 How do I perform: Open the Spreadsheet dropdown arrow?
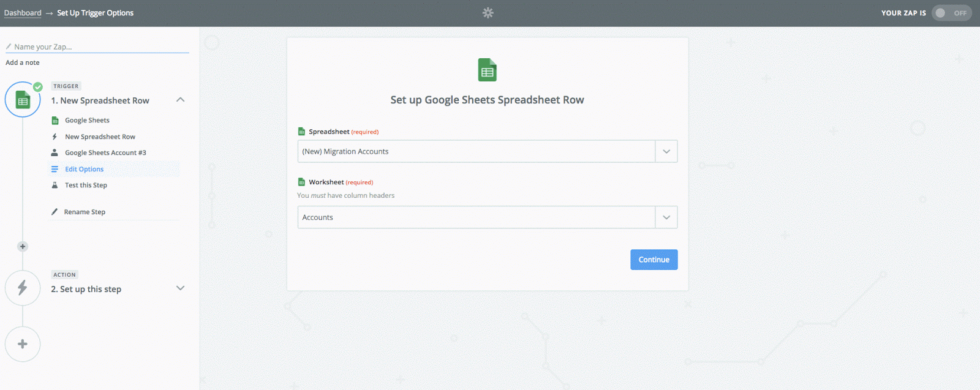coord(666,151)
